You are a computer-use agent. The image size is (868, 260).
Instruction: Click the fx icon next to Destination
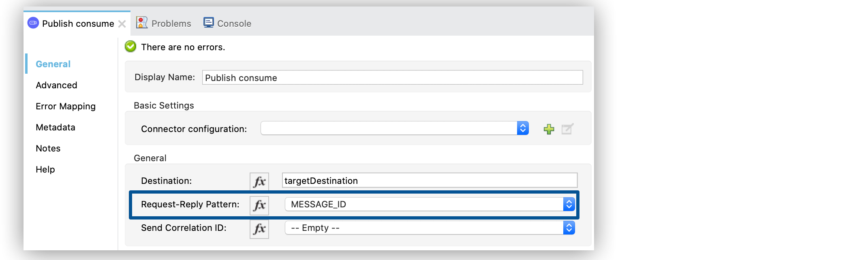[259, 181]
